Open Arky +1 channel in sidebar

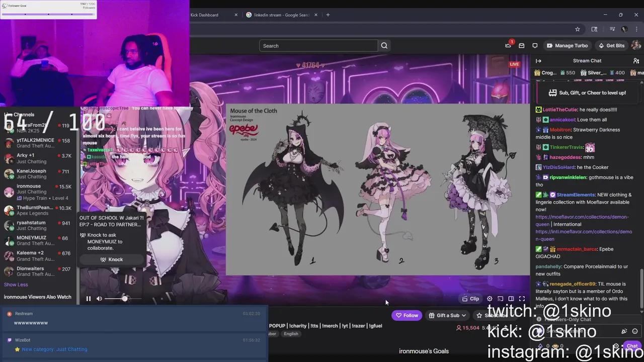(38, 158)
